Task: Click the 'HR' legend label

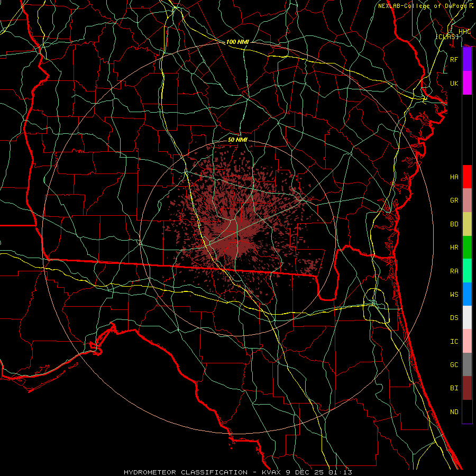Action: point(454,248)
